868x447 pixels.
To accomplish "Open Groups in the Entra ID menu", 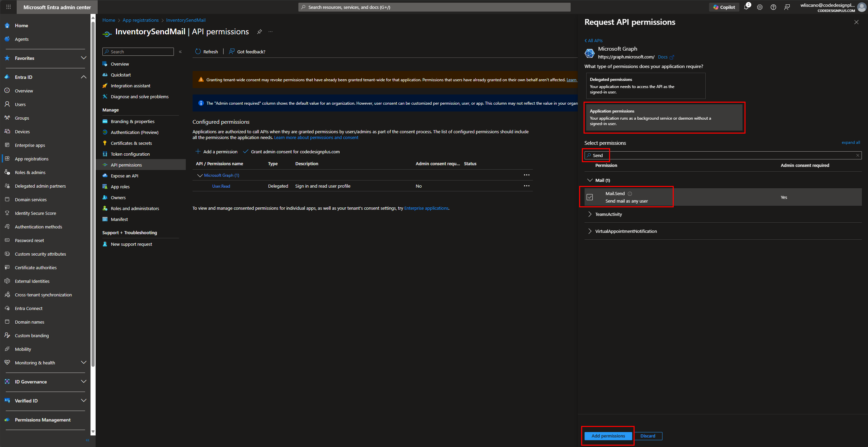I will (22, 118).
